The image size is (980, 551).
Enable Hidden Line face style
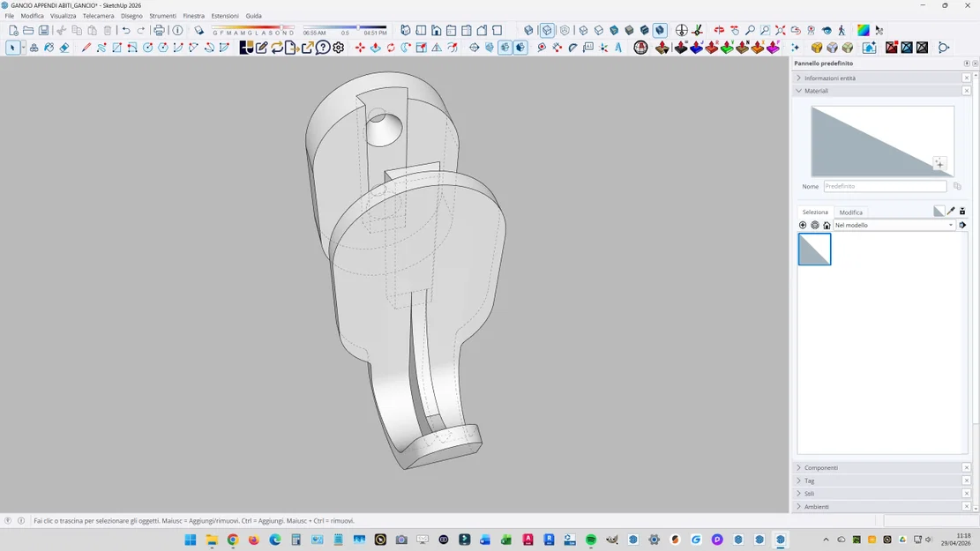(x=599, y=30)
